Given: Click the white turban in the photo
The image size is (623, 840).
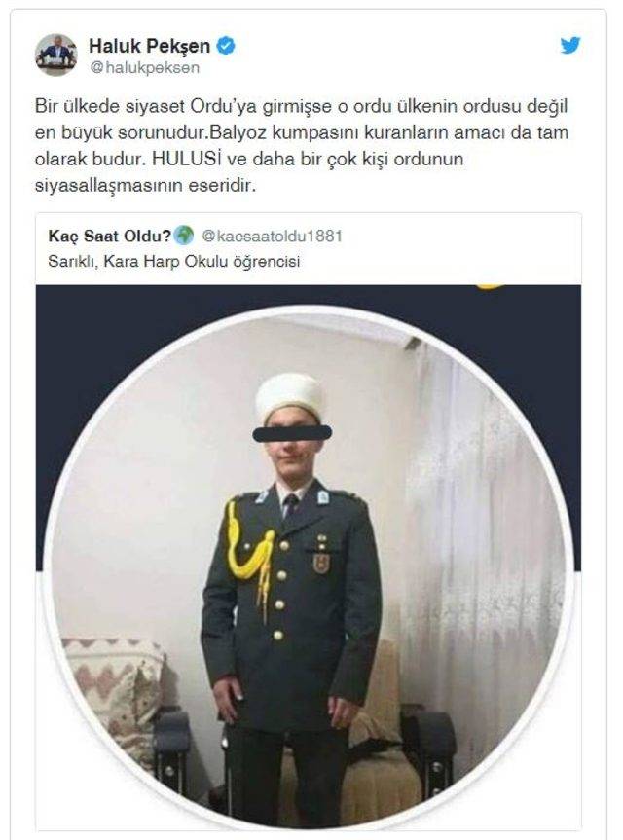Looking at the screenshot, I should [290, 397].
